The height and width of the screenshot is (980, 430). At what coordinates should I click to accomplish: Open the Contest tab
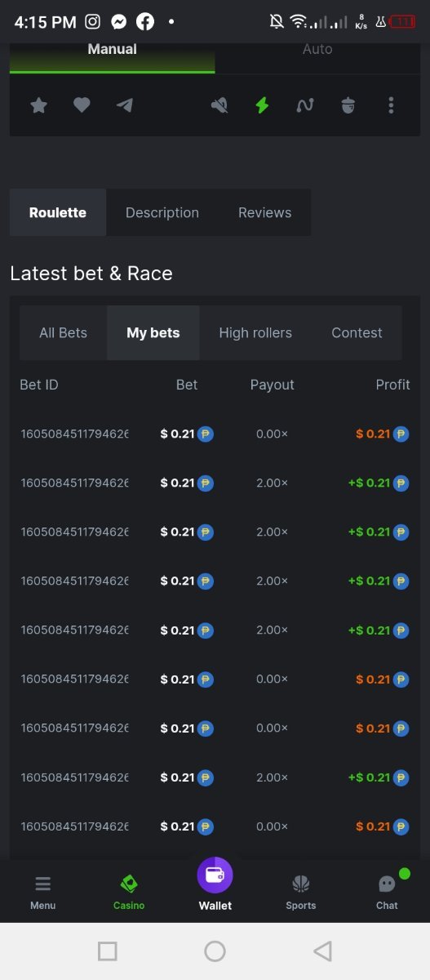click(357, 332)
